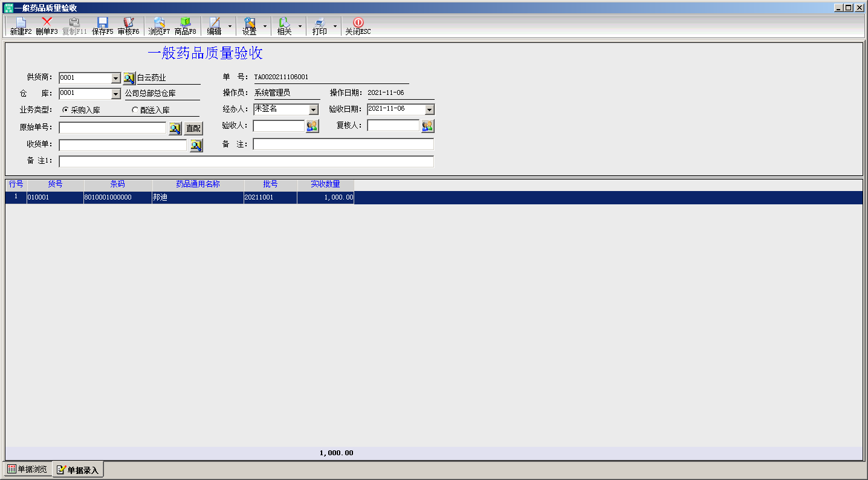This screenshot has height=480, width=868.
Task: Click the 验收人 person picker icon
Action: [x=312, y=126]
